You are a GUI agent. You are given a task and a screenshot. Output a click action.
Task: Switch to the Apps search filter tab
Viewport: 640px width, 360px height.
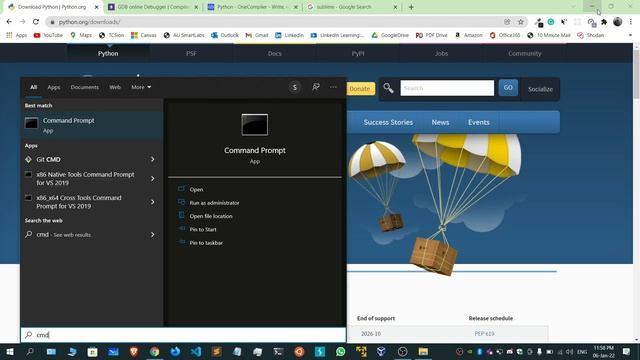[53, 87]
